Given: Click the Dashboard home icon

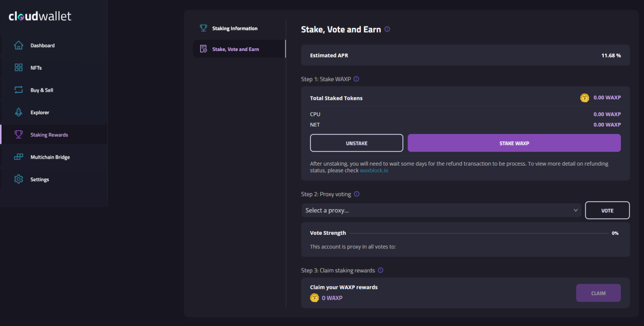Looking at the screenshot, I should (19, 46).
